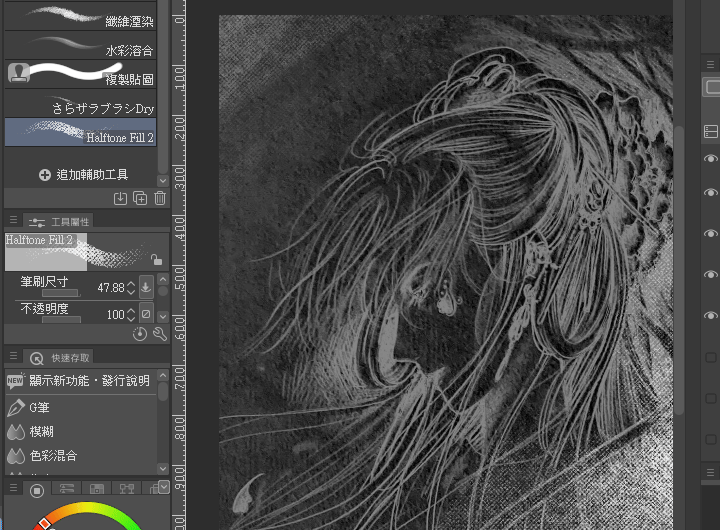Import a sub tool via the download-arrow icon
Screen dimensions: 720x530
coord(120,198)
